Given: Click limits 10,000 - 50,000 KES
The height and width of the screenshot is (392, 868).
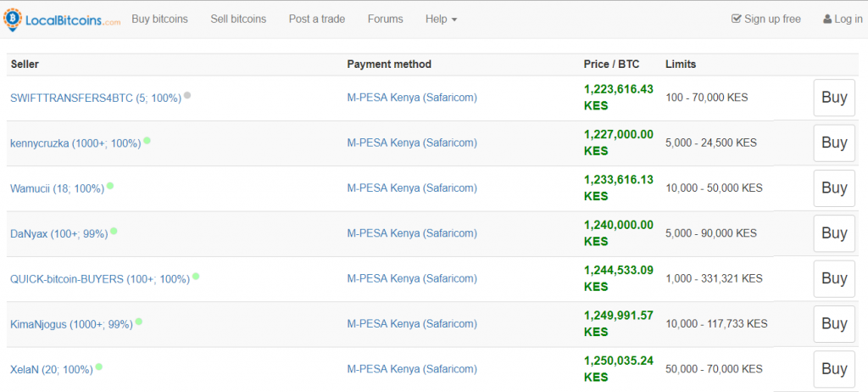Looking at the screenshot, I should pyautogui.click(x=714, y=188).
